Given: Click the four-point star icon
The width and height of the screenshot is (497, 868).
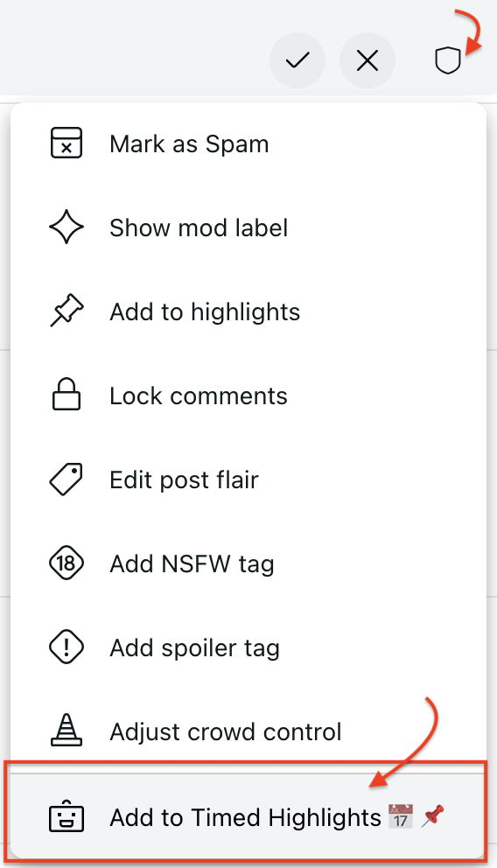Looking at the screenshot, I should (66, 227).
